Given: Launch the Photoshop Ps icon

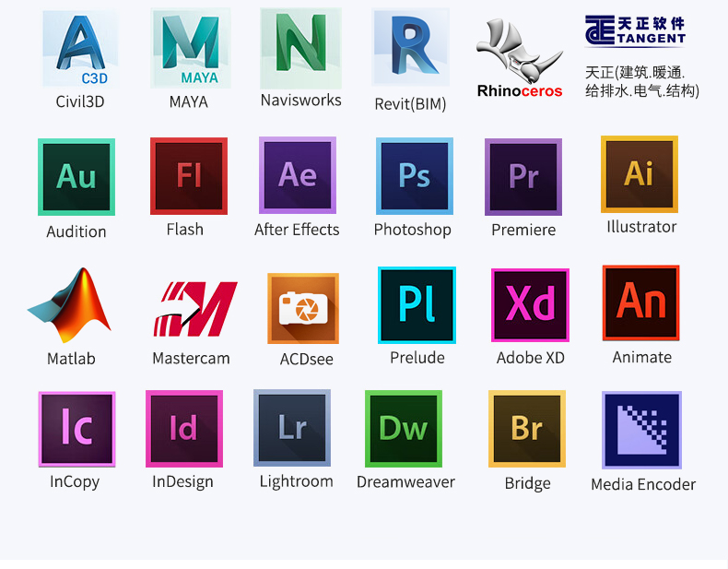Looking at the screenshot, I should pyautogui.click(x=415, y=176).
